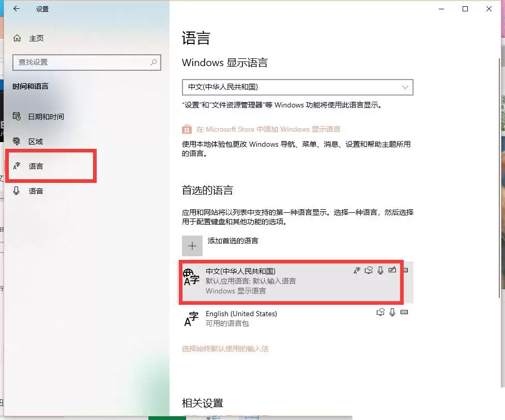Click the speech icon on English language entry

[x=381, y=312]
